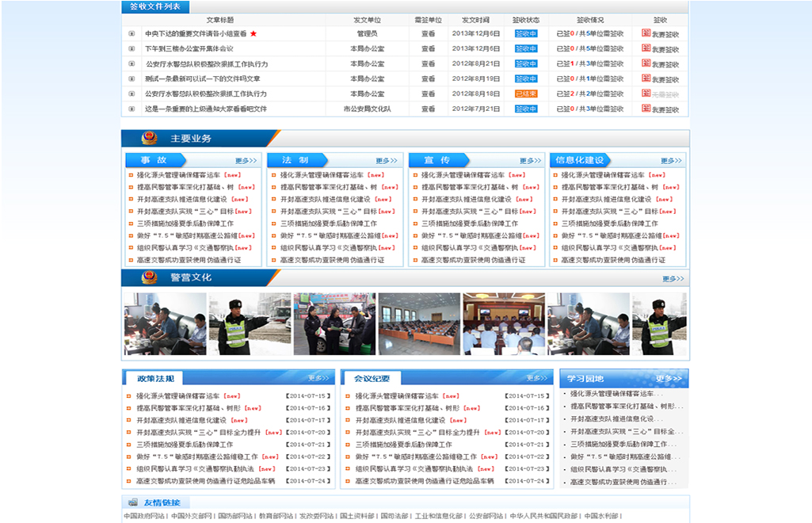
Task: Select the 会议纪要 tab header
Action: (372, 379)
